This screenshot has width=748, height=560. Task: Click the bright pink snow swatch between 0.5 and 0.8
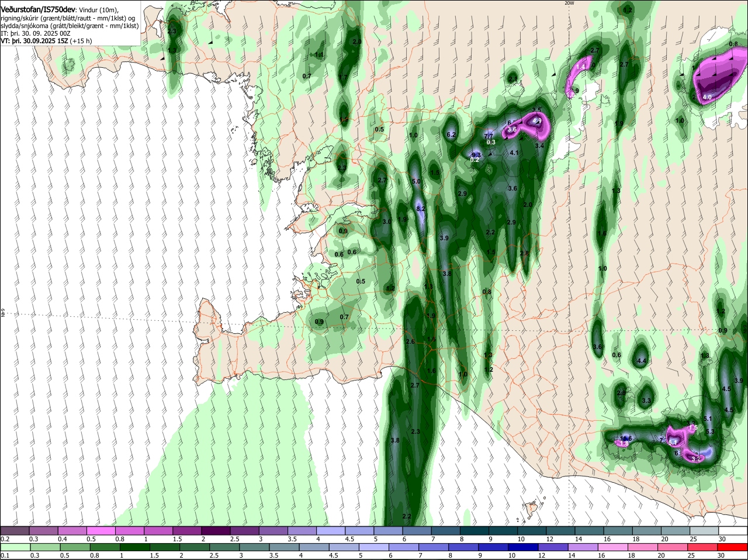(x=101, y=531)
